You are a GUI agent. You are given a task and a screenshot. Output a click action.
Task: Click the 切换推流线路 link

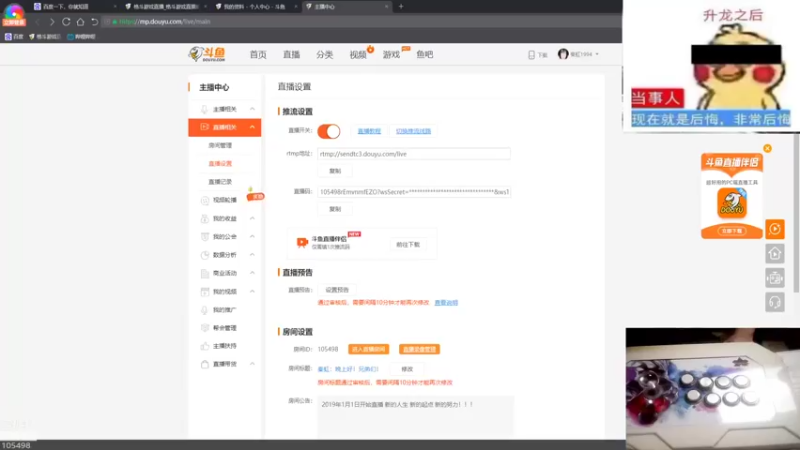[x=413, y=131]
